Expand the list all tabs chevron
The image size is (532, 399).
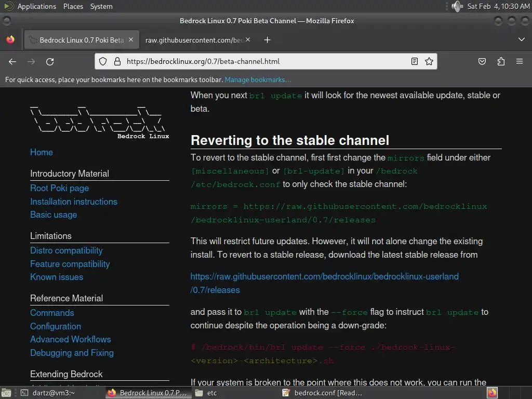coord(522,39)
